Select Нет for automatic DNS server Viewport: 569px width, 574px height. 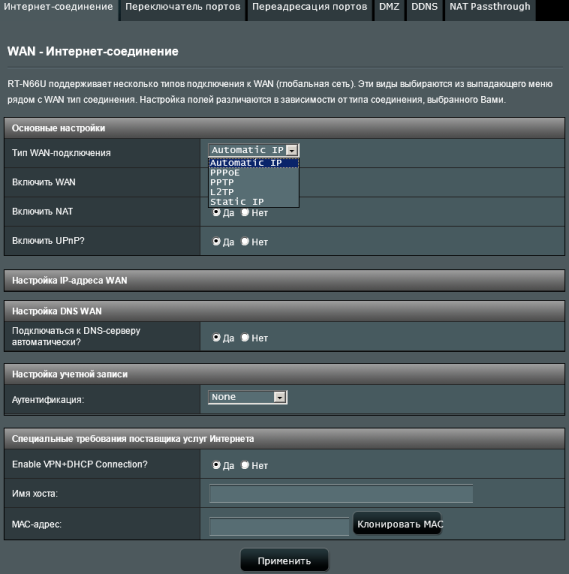click(245, 338)
